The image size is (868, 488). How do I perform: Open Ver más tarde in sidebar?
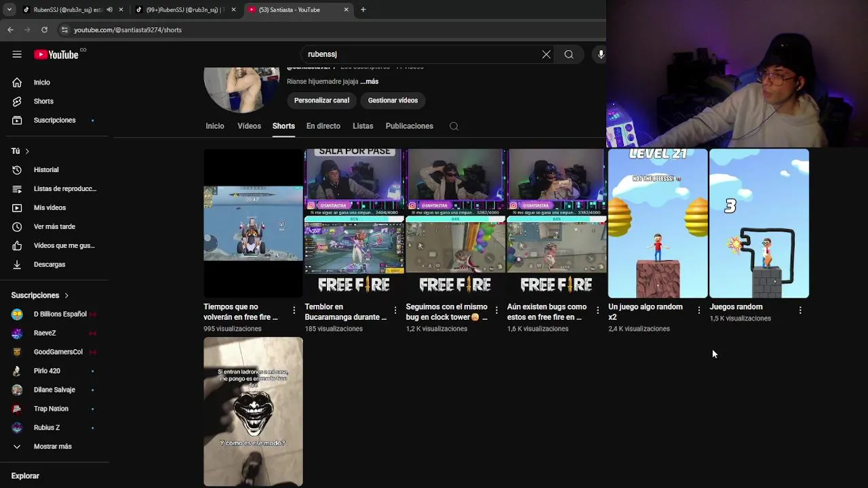tap(54, 226)
